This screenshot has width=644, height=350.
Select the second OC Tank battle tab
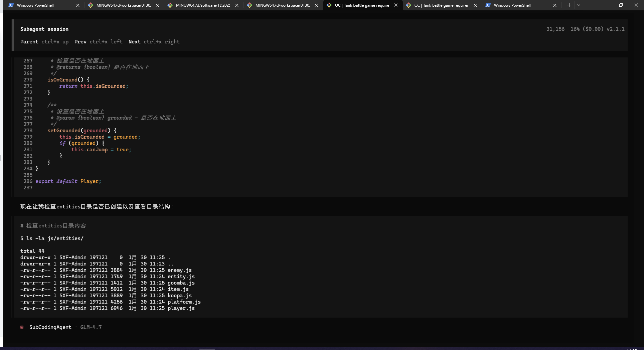pyautogui.click(x=441, y=5)
